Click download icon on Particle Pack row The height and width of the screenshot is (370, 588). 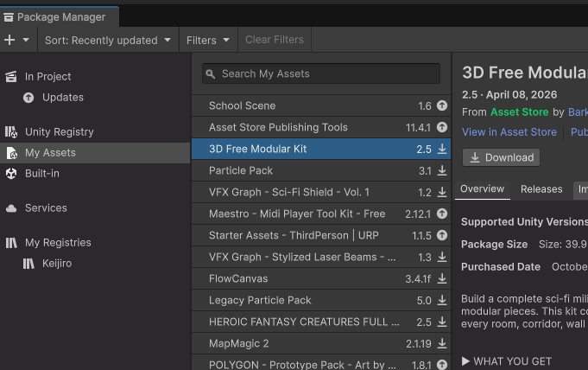tap(442, 170)
